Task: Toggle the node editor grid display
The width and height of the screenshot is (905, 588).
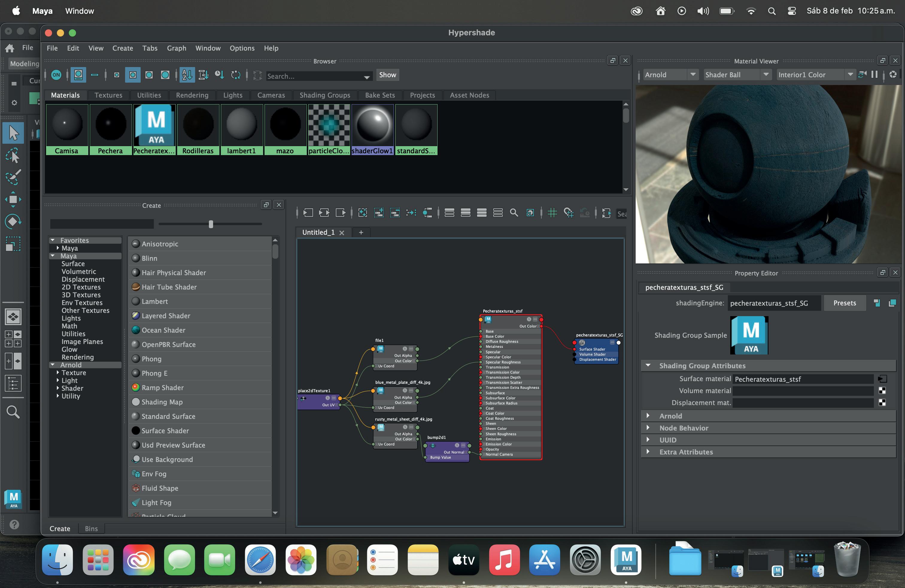Action: click(552, 213)
